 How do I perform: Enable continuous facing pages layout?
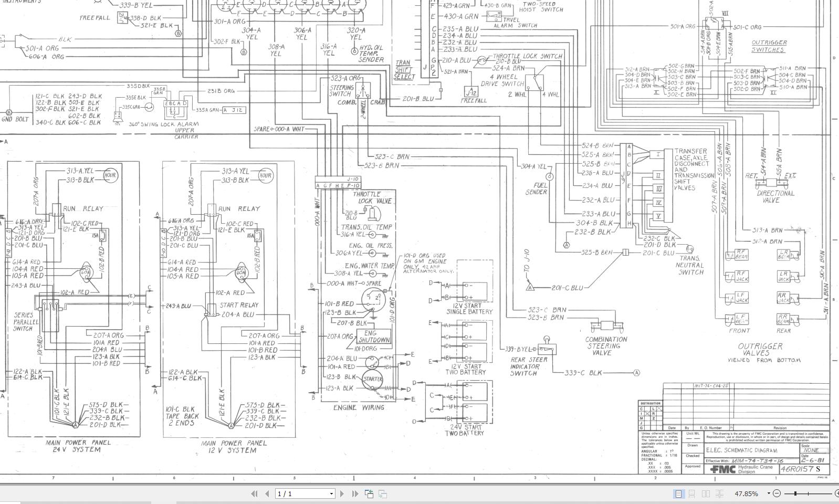click(720, 493)
